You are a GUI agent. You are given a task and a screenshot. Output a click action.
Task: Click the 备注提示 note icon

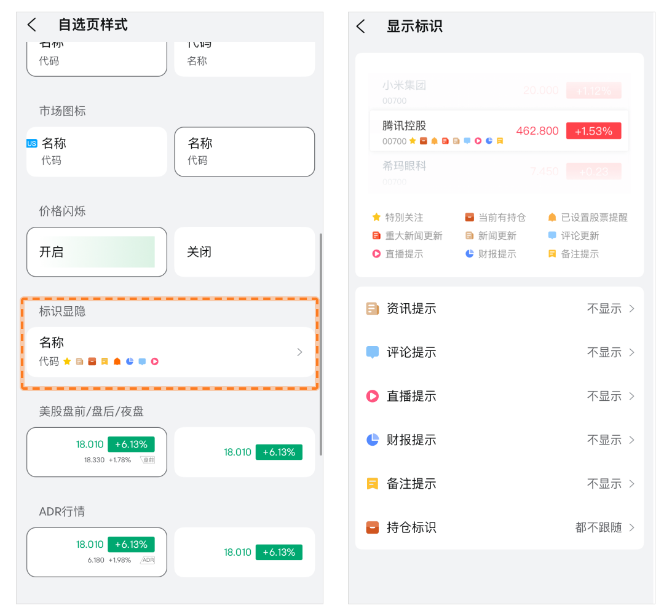tap(373, 484)
